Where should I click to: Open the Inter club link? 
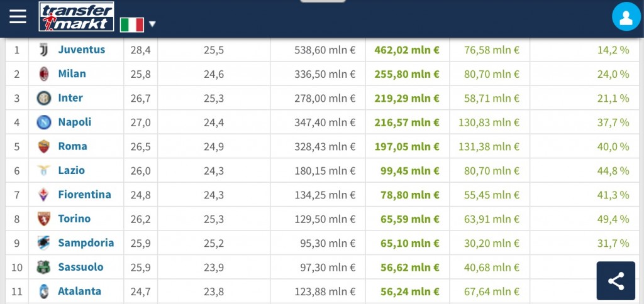coord(70,98)
